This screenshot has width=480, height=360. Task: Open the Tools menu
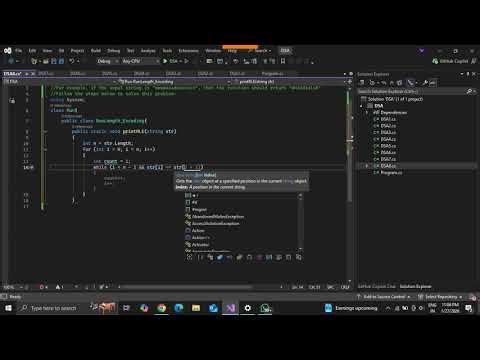(x=167, y=51)
